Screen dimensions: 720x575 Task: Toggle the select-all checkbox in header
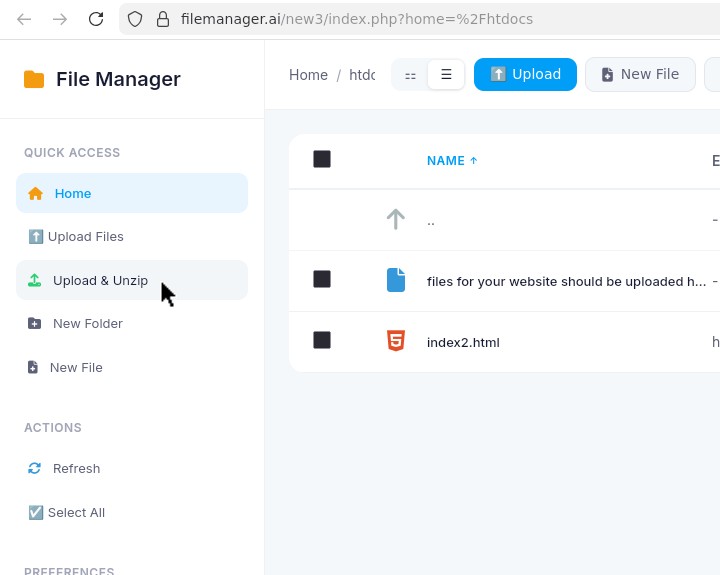(x=322, y=159)
